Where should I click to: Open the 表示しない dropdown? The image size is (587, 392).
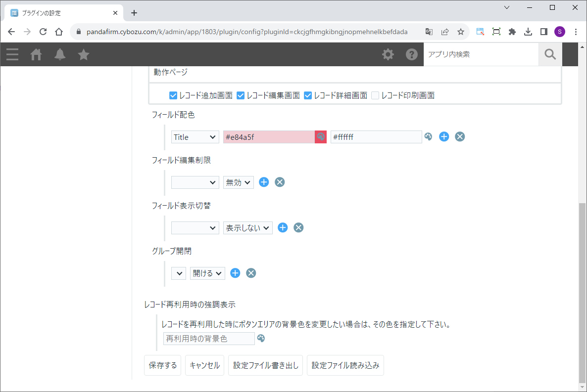[x=247, y=228]
